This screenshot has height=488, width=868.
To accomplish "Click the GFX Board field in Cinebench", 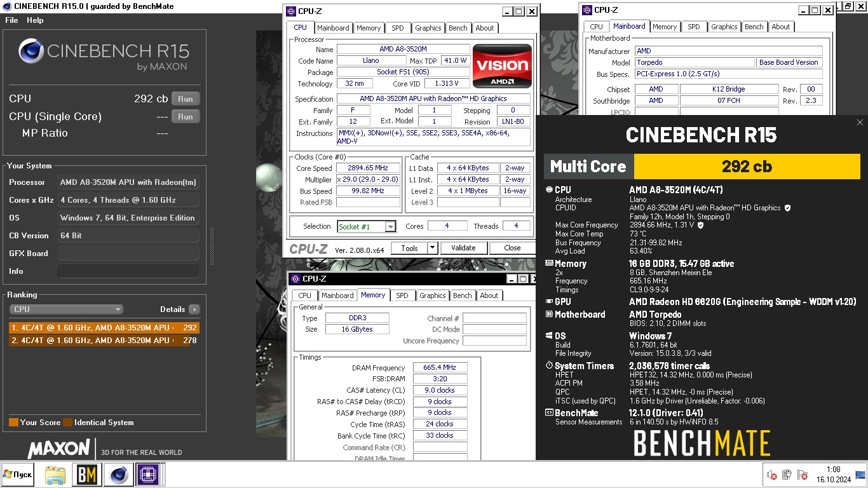I will 128,254.
